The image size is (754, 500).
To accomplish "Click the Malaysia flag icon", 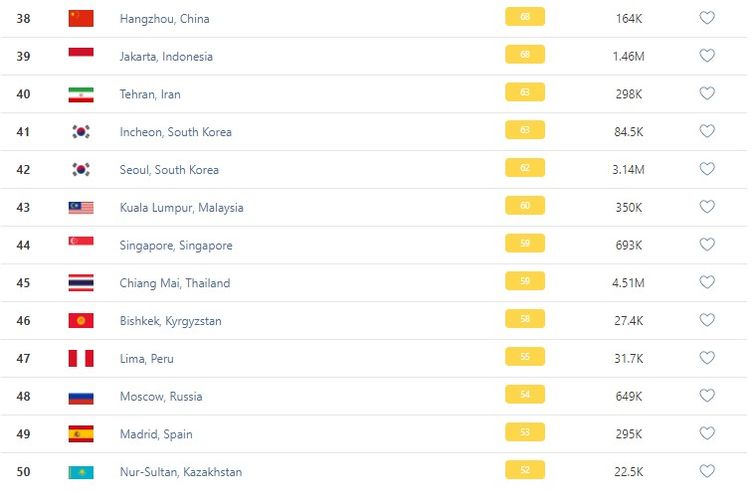I will coord(81,208).
